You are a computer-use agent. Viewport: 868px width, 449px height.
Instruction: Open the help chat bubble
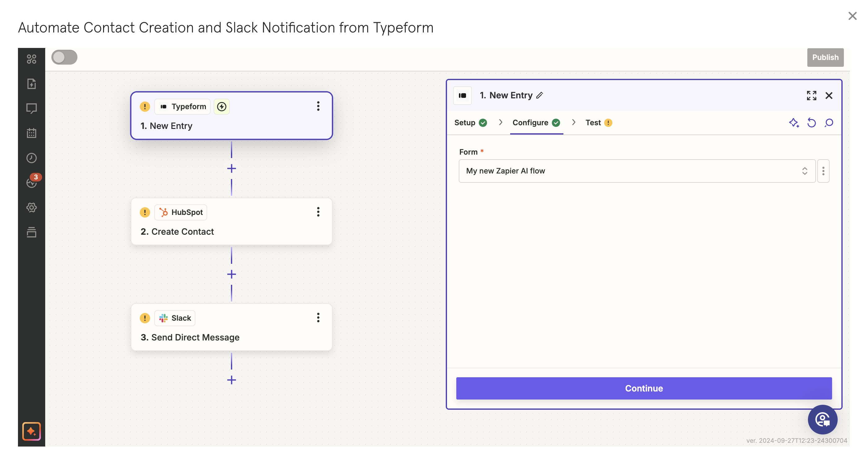pyautogui.click(x=822, y=419)
